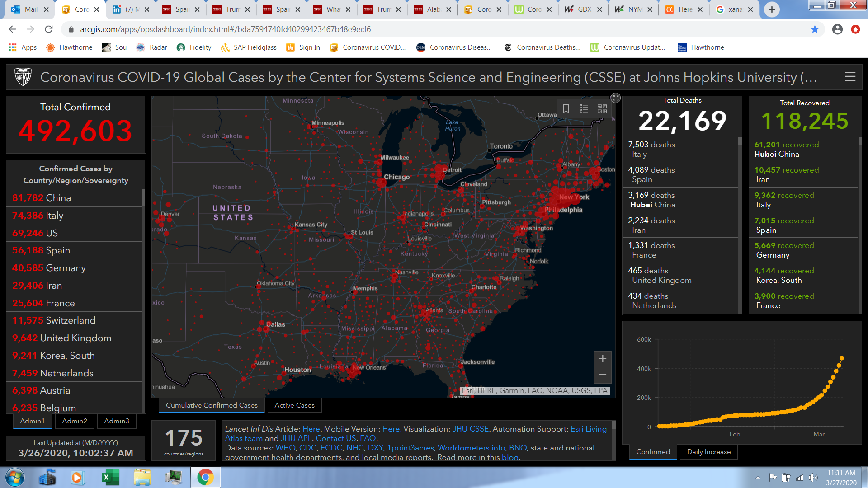
Task: Show the map legend list icon
Action: (x=584, y=109)
